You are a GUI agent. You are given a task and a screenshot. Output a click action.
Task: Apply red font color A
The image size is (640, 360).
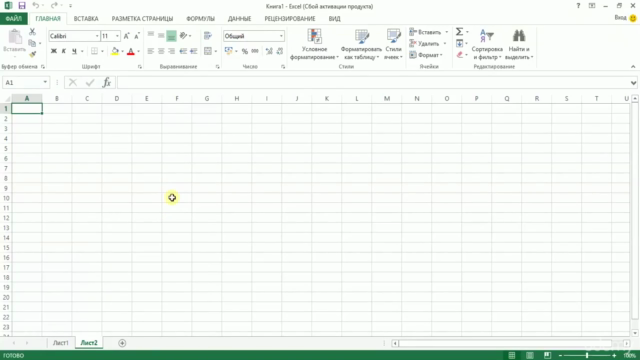coord(131,51)
